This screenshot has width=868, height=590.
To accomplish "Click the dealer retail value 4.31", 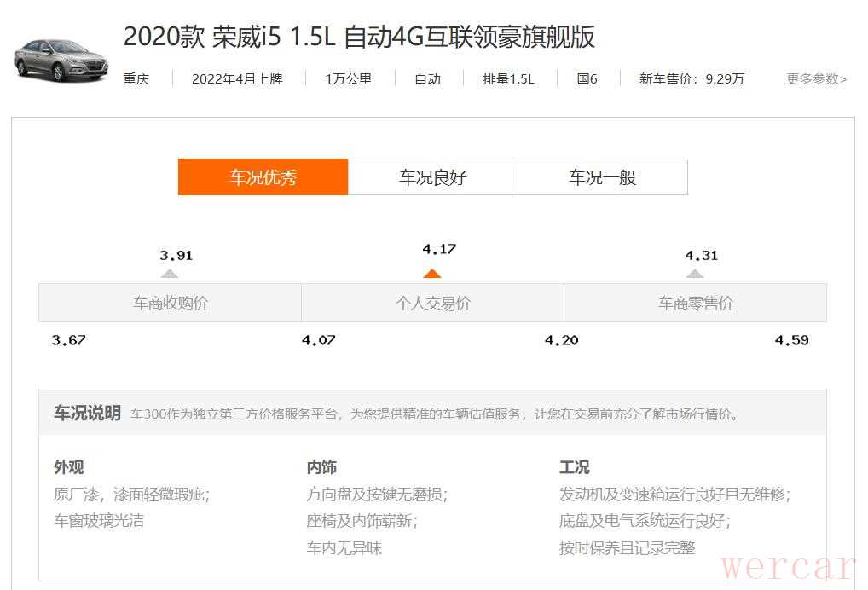I will pyautogui.click(x=702, y=256).
